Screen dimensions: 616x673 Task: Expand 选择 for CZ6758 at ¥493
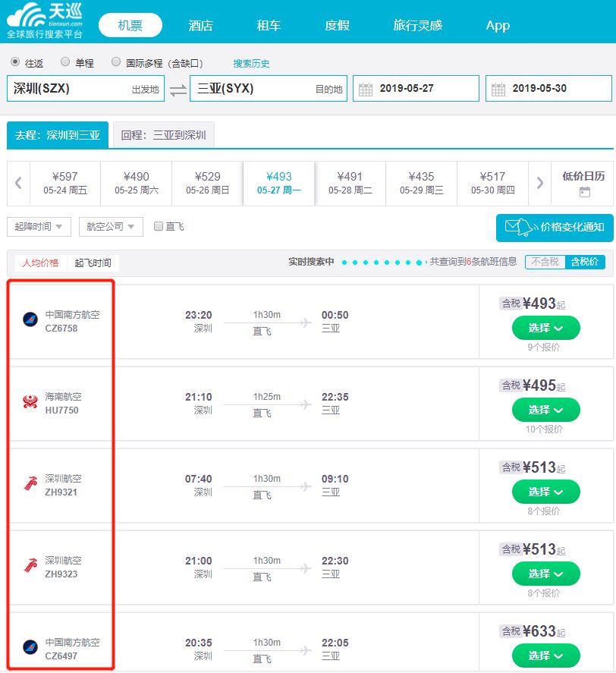[545, 329]
